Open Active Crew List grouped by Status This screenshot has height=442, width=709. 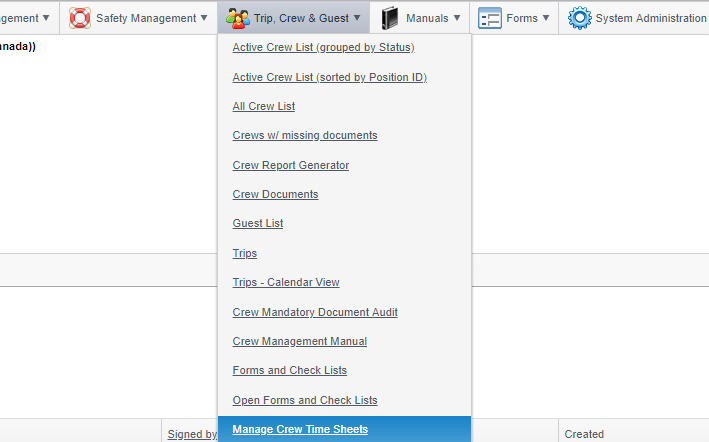point(323,47)
